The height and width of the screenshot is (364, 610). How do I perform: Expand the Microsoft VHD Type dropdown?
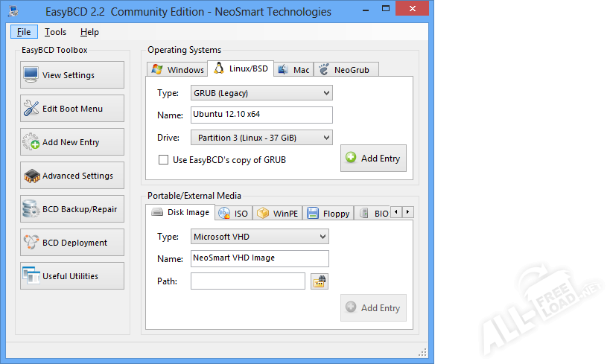[x=258, y=237]
